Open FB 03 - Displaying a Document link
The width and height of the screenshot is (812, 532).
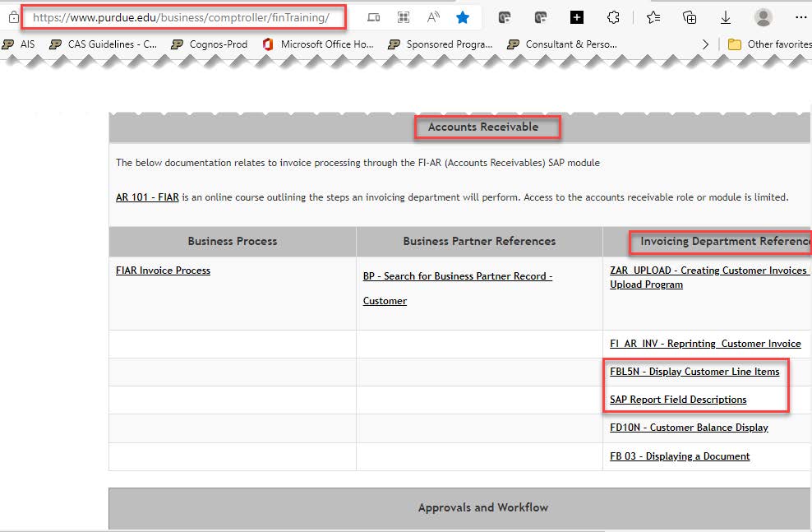(x=680, y=456)
